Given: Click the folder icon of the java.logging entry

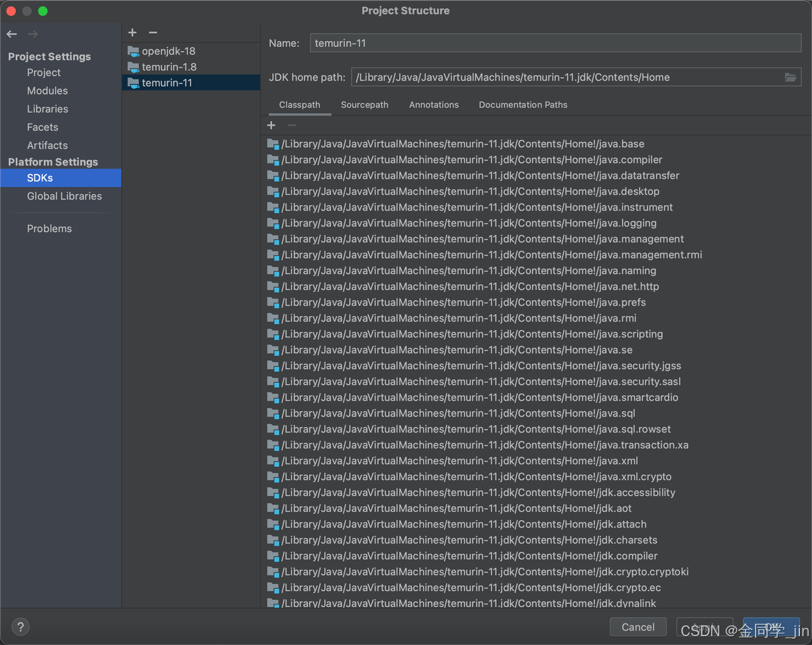Looking at the screenshot, I should coord(273,223).
